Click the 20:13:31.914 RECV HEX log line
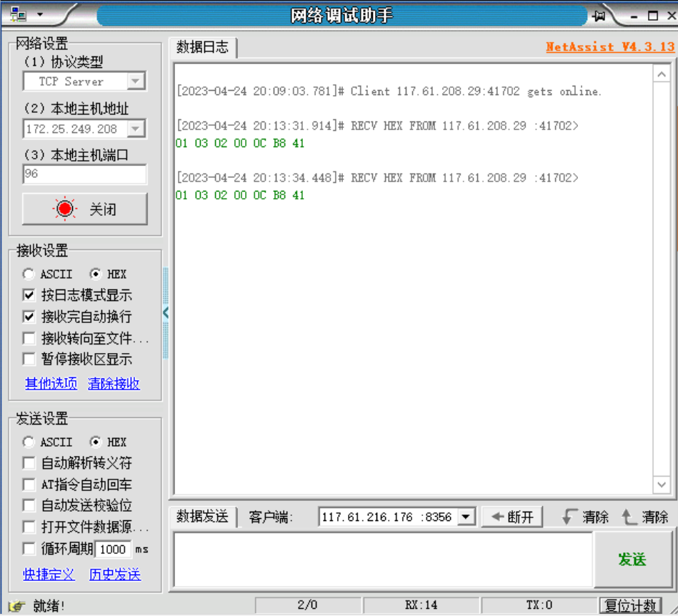 tap(377, 126)
